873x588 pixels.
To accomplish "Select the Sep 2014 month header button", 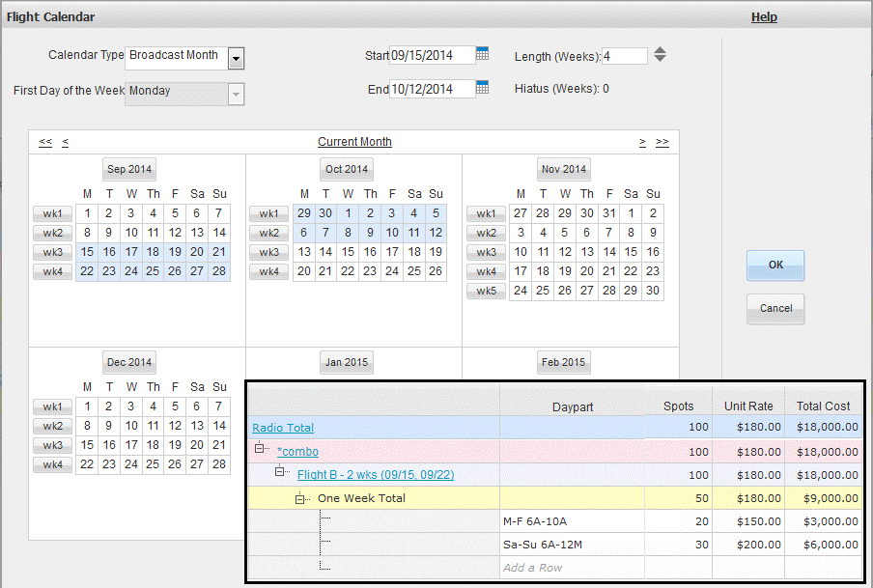I will click(129, 169).
